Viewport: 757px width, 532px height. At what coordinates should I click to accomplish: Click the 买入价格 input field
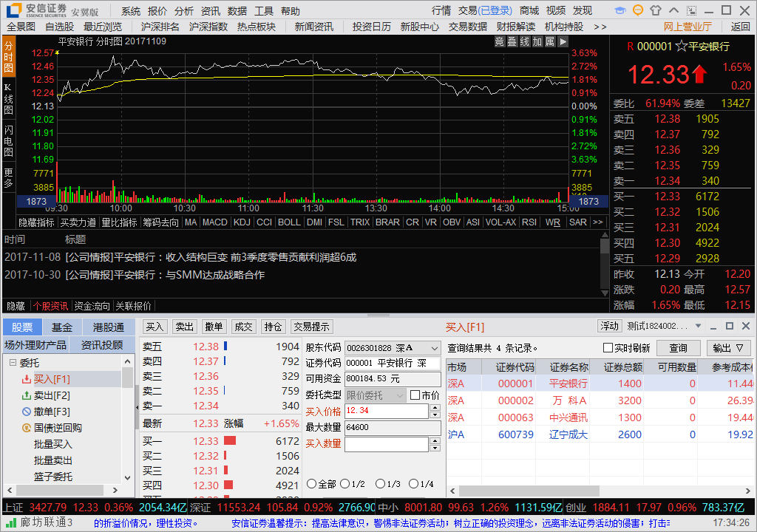coord(387,412)
